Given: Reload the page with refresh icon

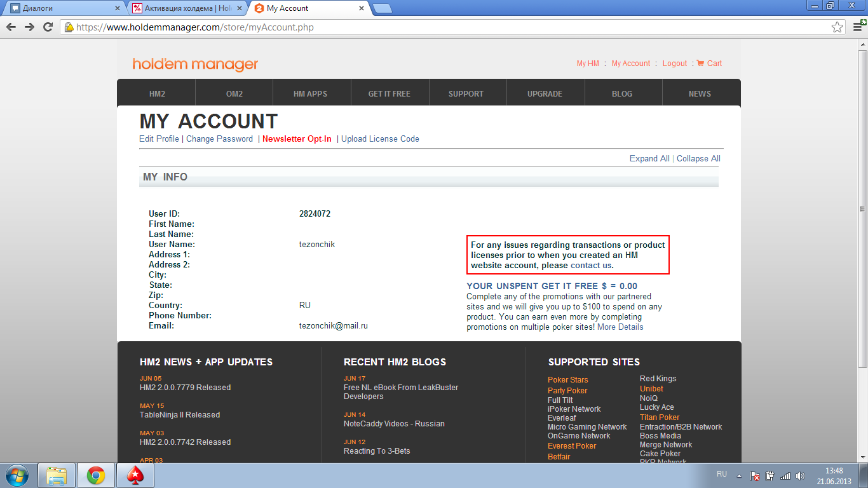Looking at the screenshot, I should (48, 27).
